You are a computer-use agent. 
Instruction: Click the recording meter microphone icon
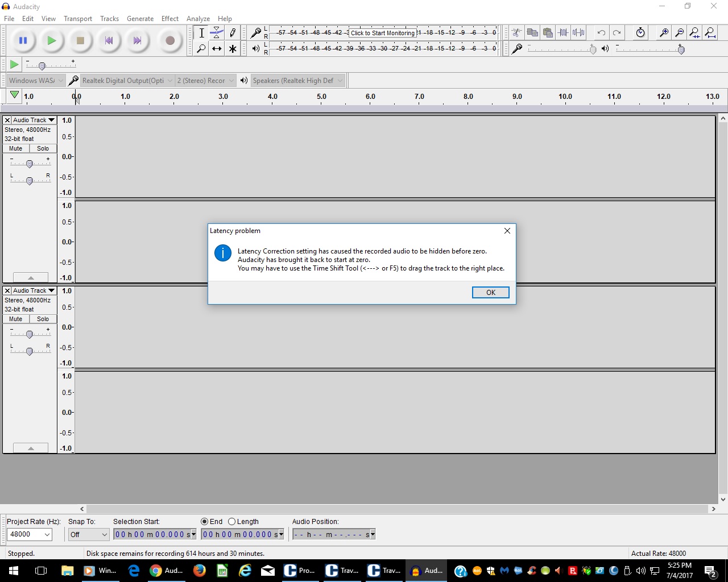pyautogui.click(x=256, y=33)
